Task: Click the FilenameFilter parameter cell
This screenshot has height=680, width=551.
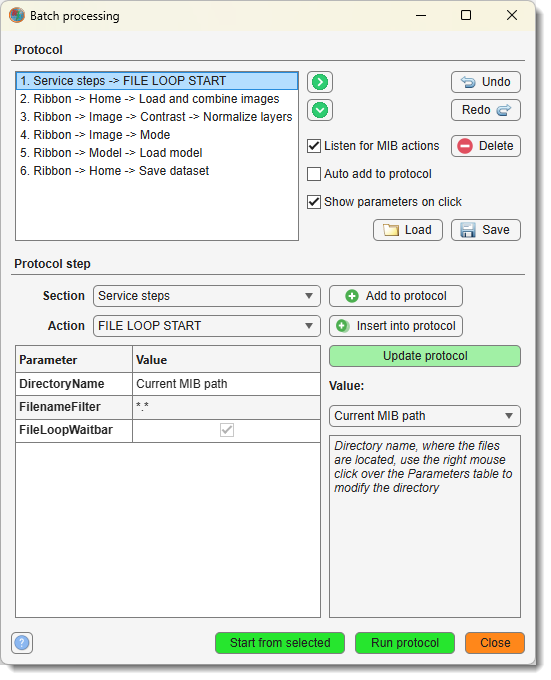Action: pos(74,407)
